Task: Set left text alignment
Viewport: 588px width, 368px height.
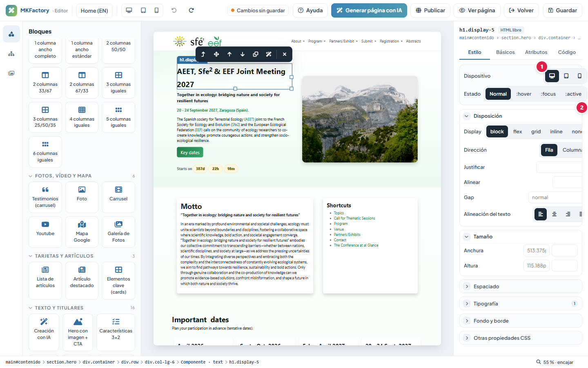Action: pos(541,214)
